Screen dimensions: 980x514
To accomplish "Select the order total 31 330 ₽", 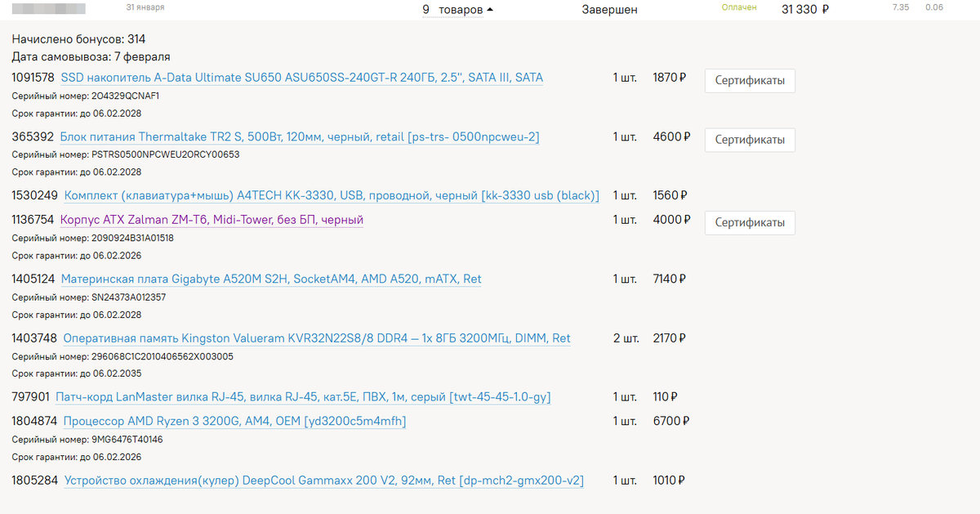I will (805, 10).
